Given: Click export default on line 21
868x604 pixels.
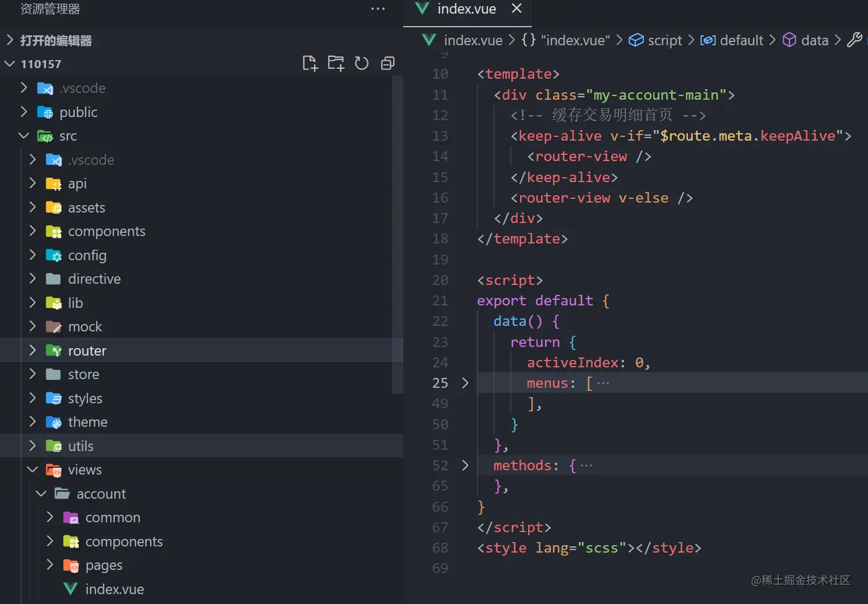Looking at the screenshot, I should tap(535, 300).
